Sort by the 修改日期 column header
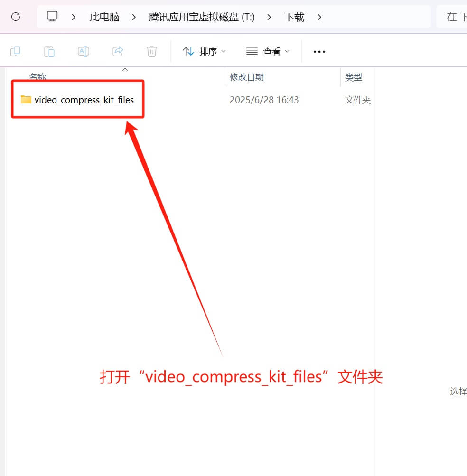Image resolution: width=467 pixels, height=476 pixels. point(247,77)
